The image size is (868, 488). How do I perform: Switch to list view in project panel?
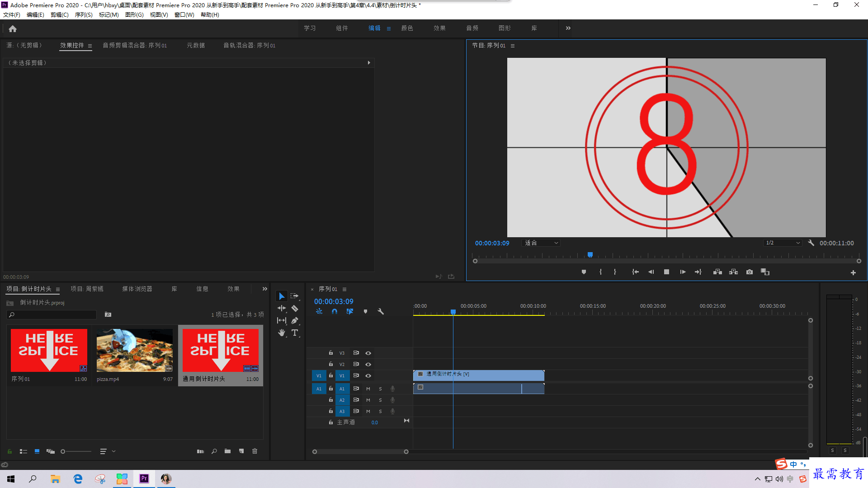coord(24,451)
